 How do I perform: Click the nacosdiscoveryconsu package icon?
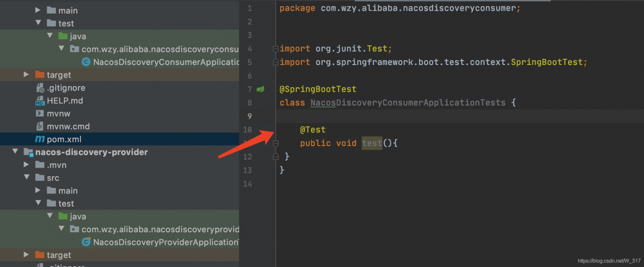(74, 49)
